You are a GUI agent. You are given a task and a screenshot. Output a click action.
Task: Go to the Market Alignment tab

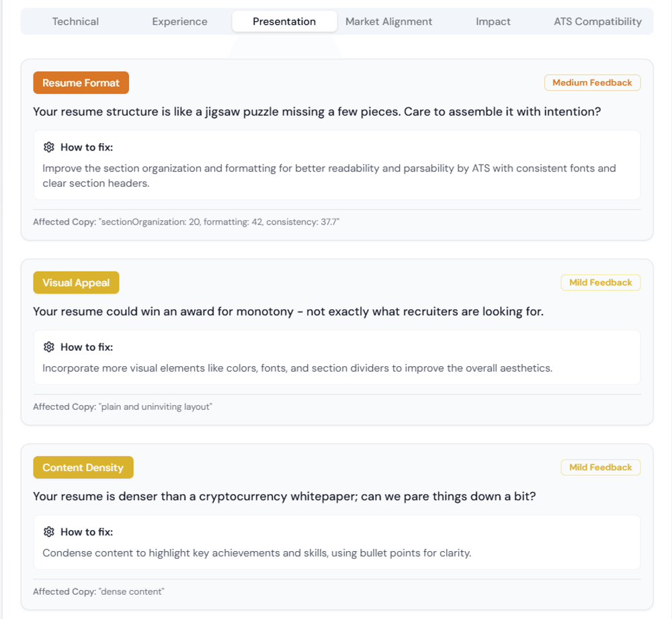(388, 22)
